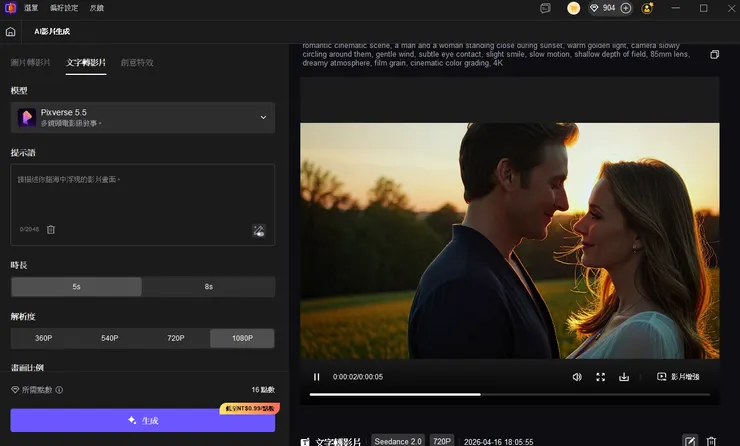The width and height of the screenshot is (740, 446).
Task: Switch to the 圖片轉影片 tab
Action: [x=28, y=62]
